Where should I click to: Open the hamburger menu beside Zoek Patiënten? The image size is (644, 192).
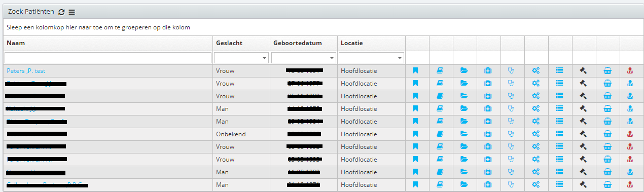pyautogui.click(x=71, y=12)
